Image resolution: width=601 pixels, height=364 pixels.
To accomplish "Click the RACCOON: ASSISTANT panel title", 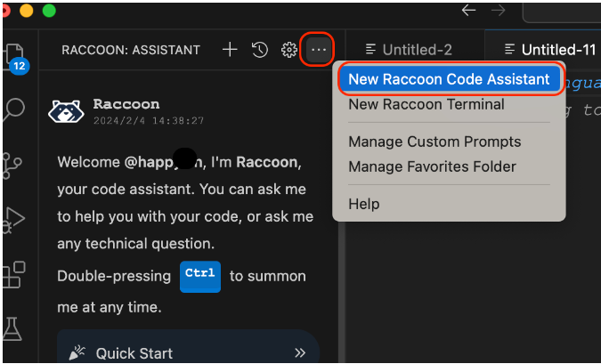I will click(x=131, y=50).
